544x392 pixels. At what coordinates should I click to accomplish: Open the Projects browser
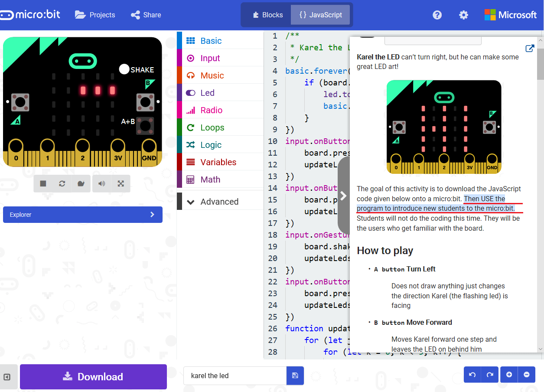95,14
